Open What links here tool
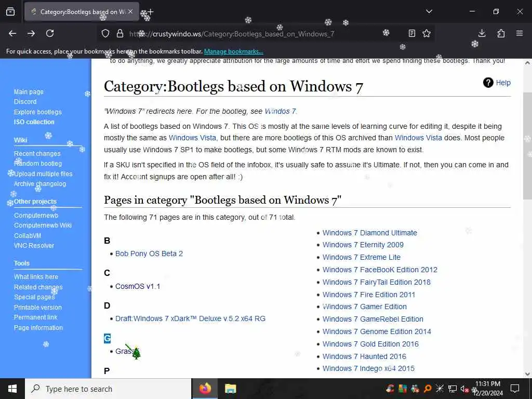The height and width of the screenshot is (399, 532). pos(36,277)
